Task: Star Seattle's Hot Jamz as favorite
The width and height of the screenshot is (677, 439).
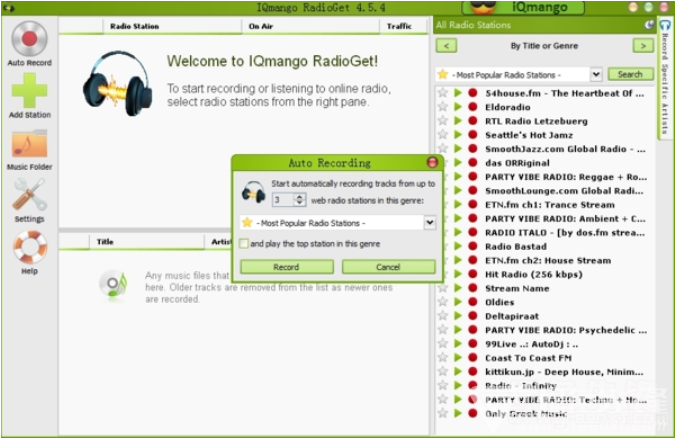Action: click(443, 135)
